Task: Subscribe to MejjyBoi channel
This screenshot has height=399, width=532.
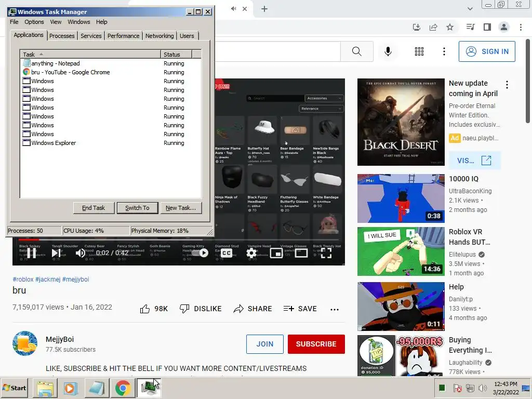Action: point(316,344)
